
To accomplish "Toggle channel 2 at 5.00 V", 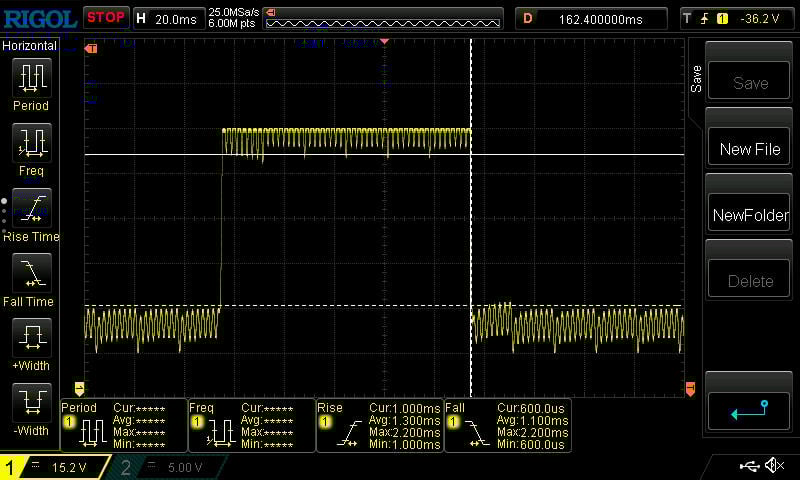I will point(171,467).
